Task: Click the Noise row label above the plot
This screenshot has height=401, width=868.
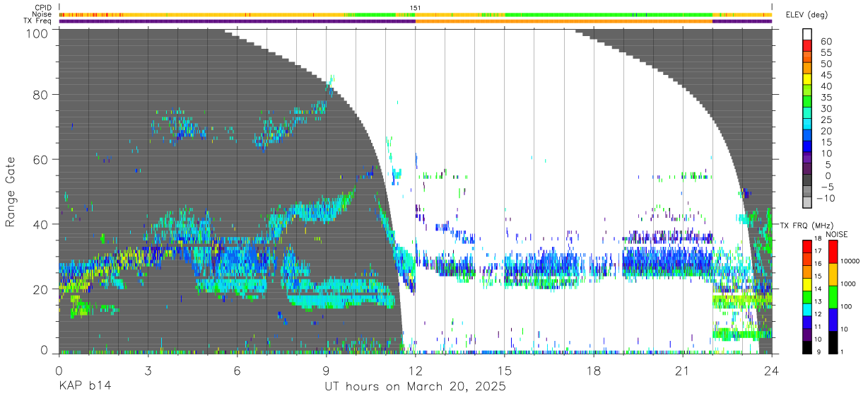Action: 42,14
